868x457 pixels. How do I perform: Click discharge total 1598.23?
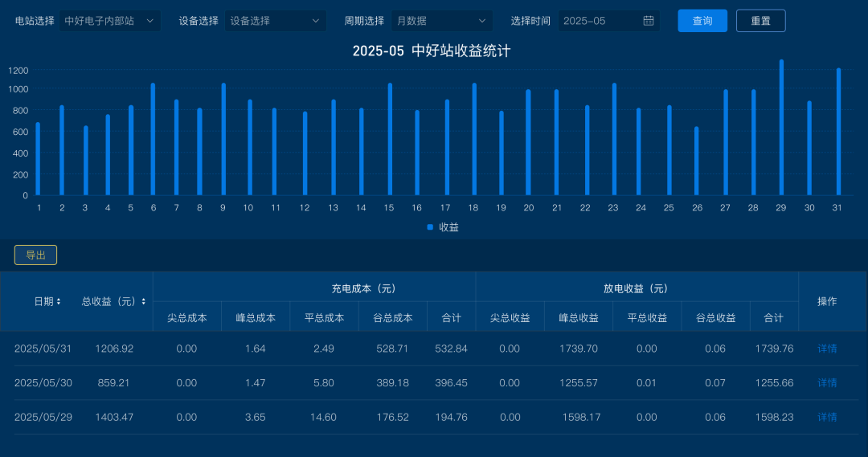click(x=775, y=417)
